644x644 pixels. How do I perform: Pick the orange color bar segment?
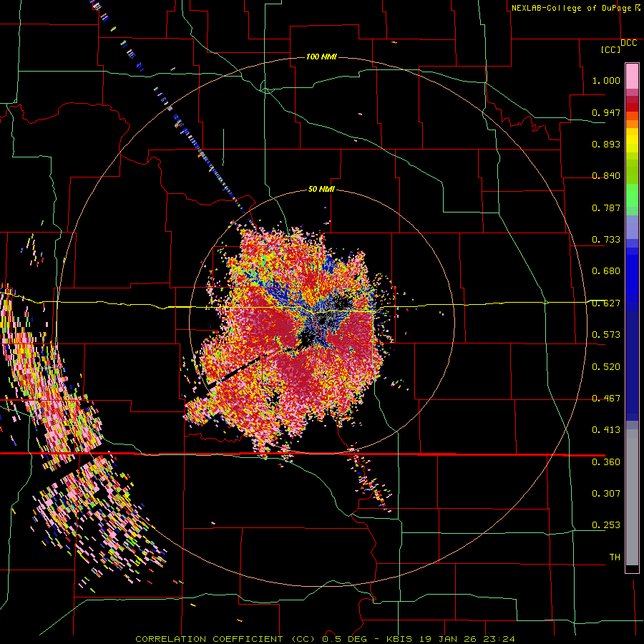[632, 124]
